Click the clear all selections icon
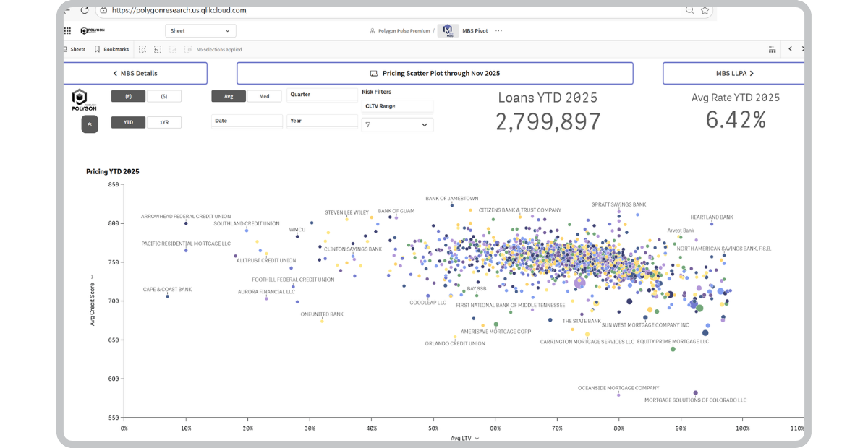868x448 pixels. (187, 49)
